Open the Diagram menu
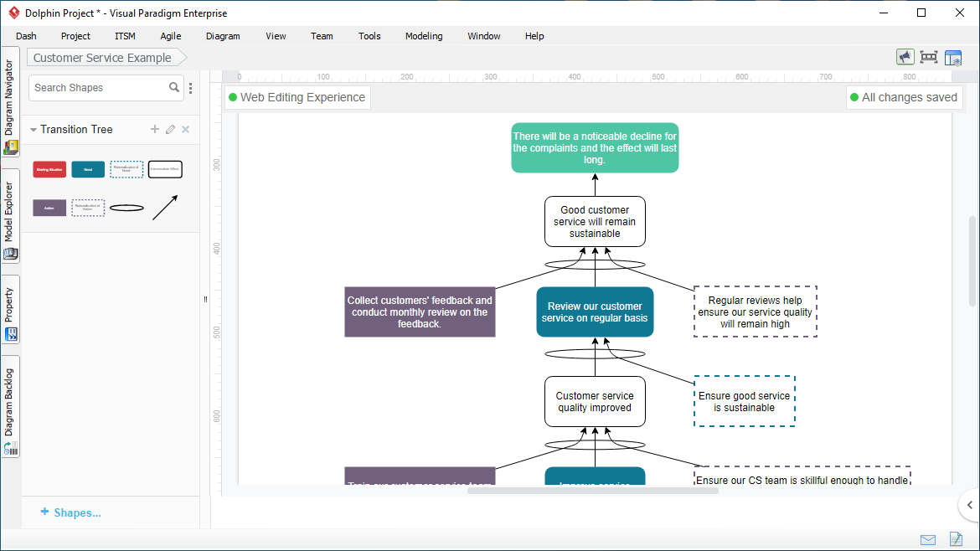 (223, 36)
